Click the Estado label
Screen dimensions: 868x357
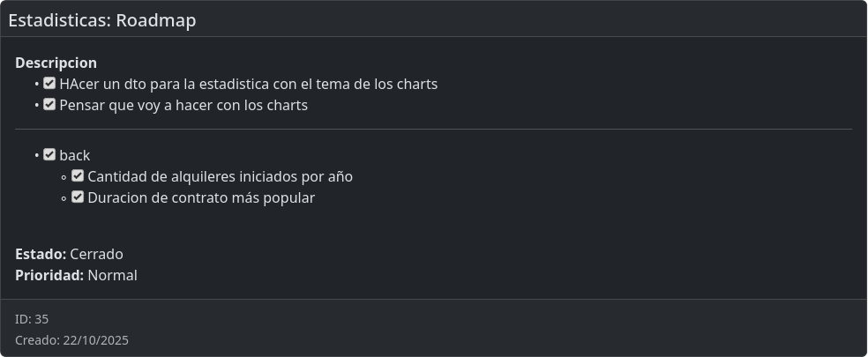pos(41,255)
